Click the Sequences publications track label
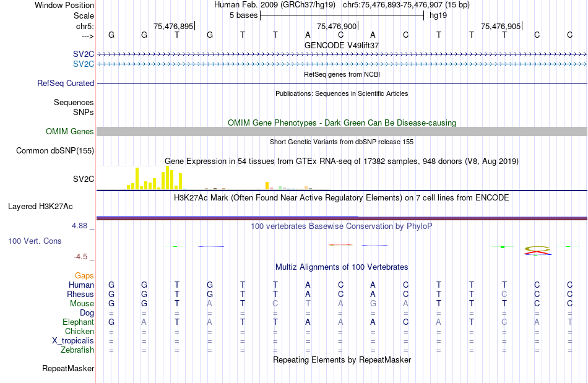The image size is (588, 383). [74, 102]
